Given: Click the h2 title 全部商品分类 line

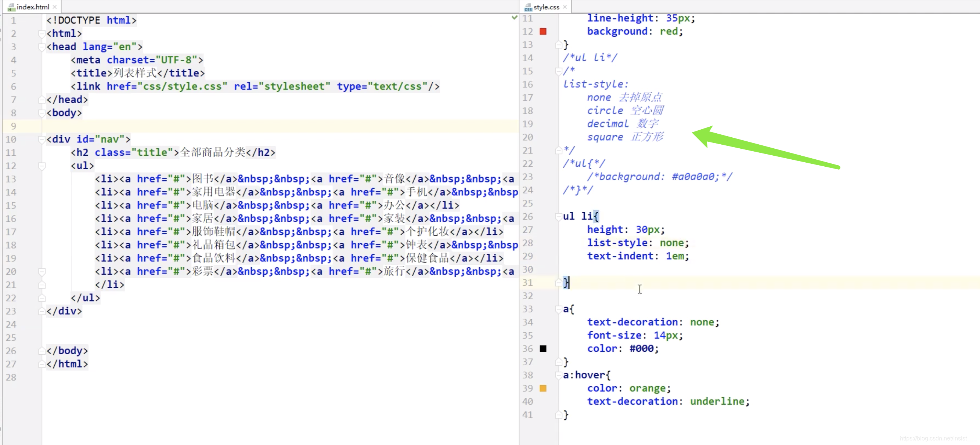Looking at the screenshot, I should [173, 153].
